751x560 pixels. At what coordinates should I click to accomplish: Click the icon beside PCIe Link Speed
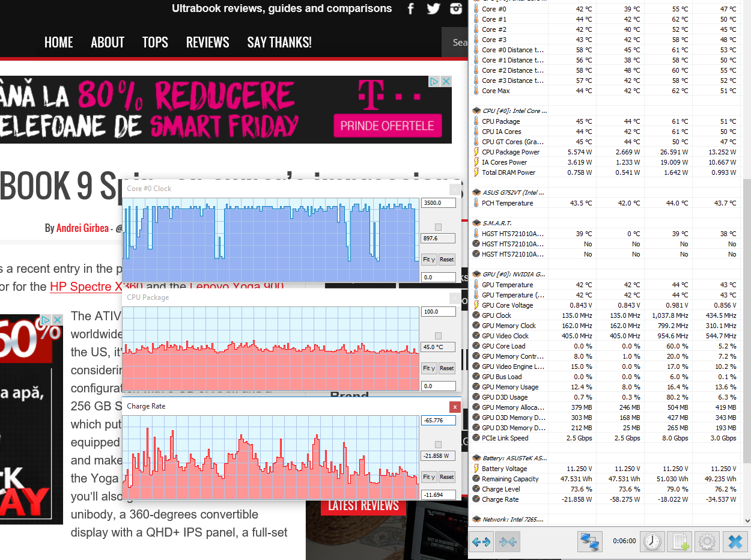click(x=475, y=438)
